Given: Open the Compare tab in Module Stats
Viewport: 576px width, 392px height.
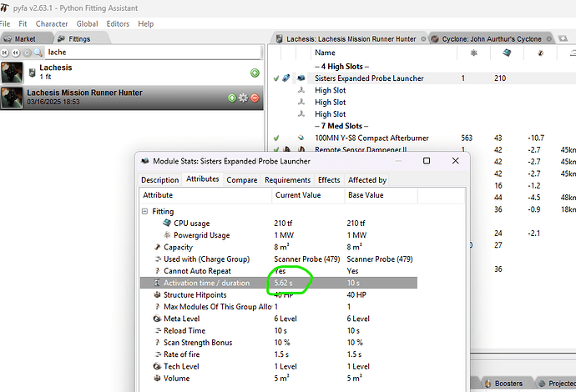Looking at the screenshot, I should pos(242,180).
